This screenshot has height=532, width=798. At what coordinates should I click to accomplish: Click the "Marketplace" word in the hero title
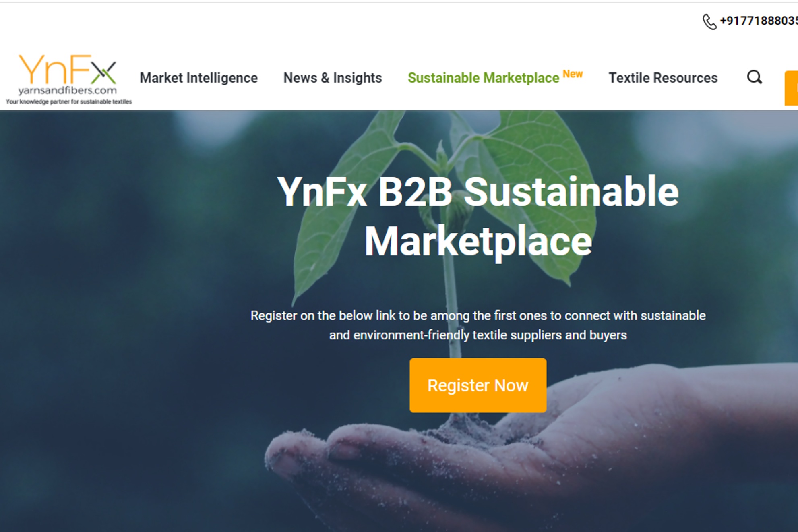pos(478,241)
